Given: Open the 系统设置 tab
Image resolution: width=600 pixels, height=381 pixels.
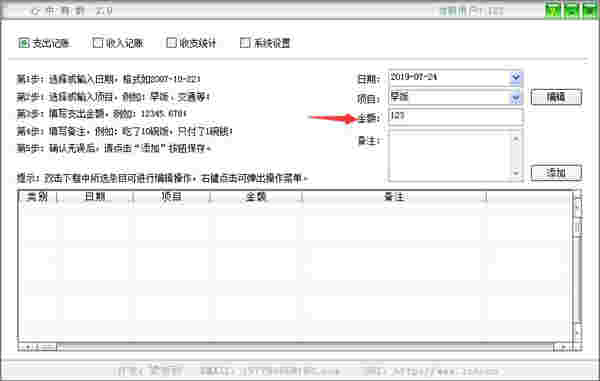Looking at the screenshot, I should [265, 43].
